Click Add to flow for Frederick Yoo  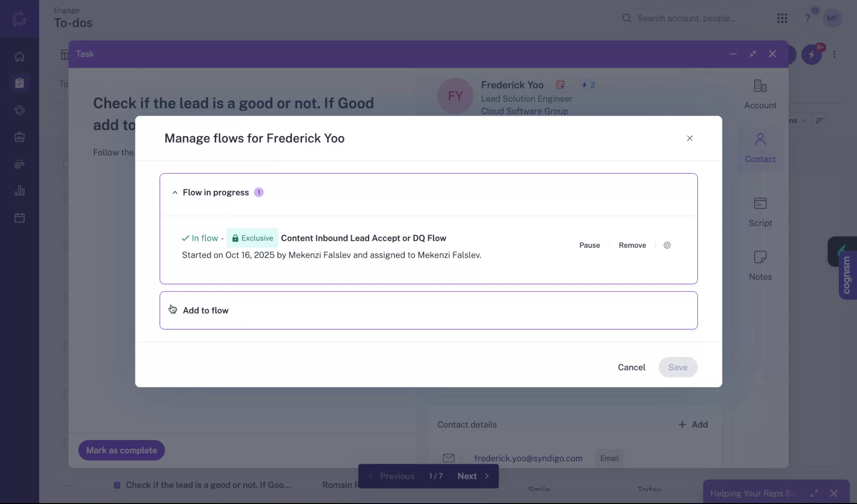click(206, 310)
